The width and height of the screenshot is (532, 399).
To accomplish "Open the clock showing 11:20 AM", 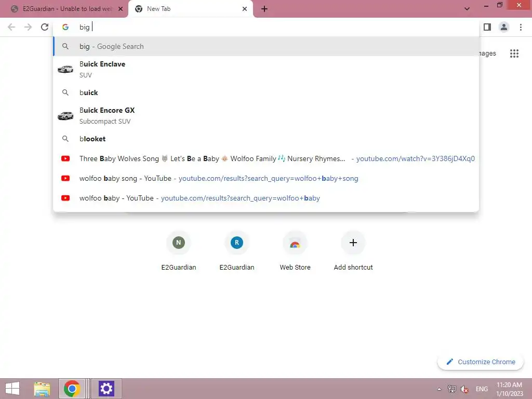I will tap(509, 389).
